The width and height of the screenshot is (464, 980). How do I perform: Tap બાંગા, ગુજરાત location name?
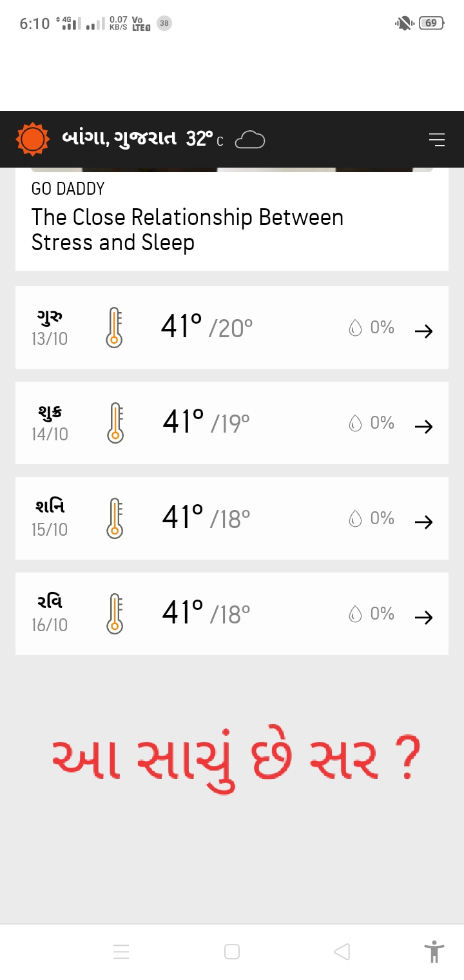119,139
